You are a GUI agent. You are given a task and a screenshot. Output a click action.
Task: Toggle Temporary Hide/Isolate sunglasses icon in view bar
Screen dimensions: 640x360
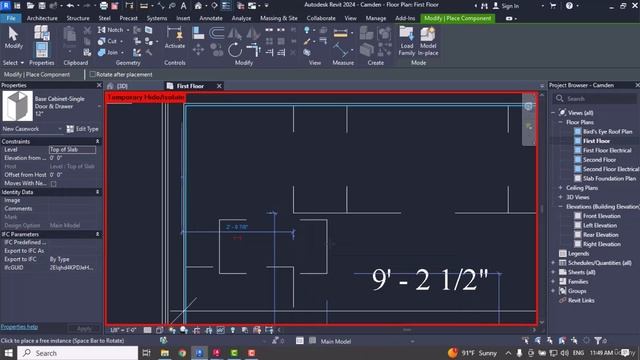click(221, 330)
